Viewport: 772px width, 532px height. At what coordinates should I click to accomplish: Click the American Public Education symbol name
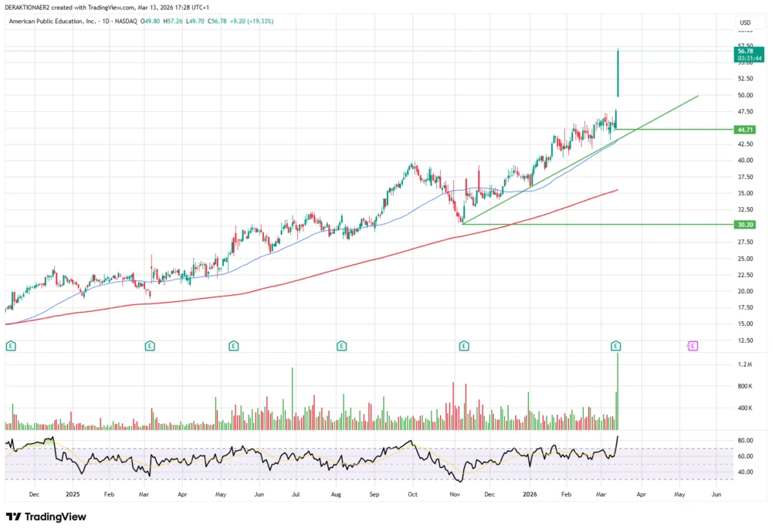tap(50, 22)
